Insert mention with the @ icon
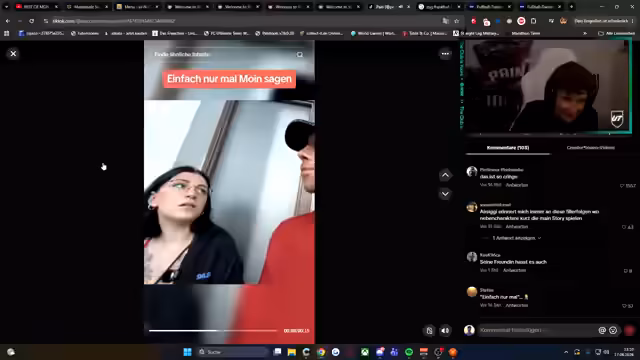This screenshot has height=360, width=640. [x=602, y=330]
